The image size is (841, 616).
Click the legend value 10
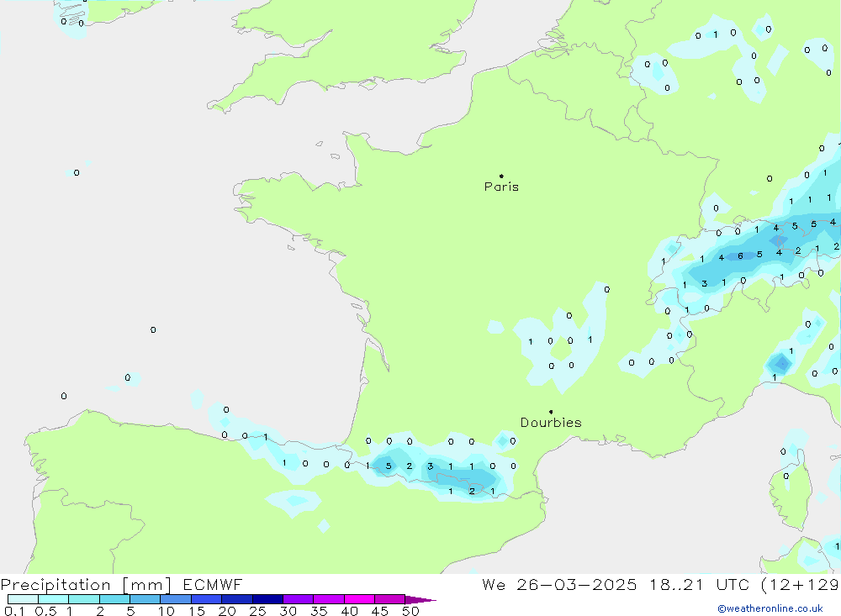tap(167, 611)
